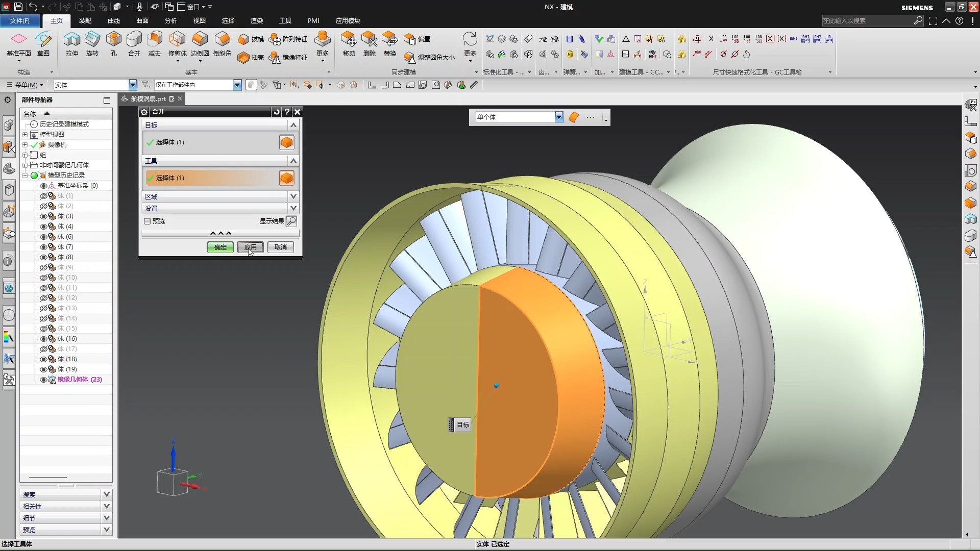Enable 预览 checkbox in Combine dialog
Viewport: 980px width, 551px height.
point(146,221)
